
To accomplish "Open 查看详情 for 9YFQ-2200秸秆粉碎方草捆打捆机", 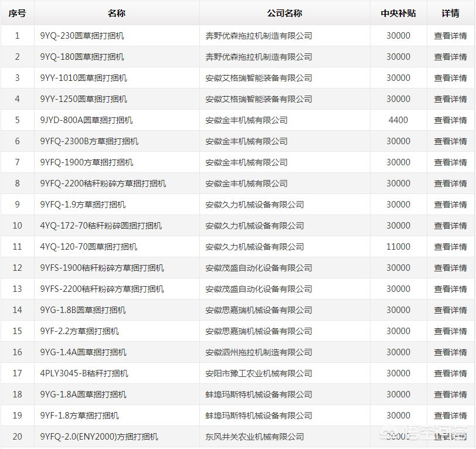I will coord(450,183).
